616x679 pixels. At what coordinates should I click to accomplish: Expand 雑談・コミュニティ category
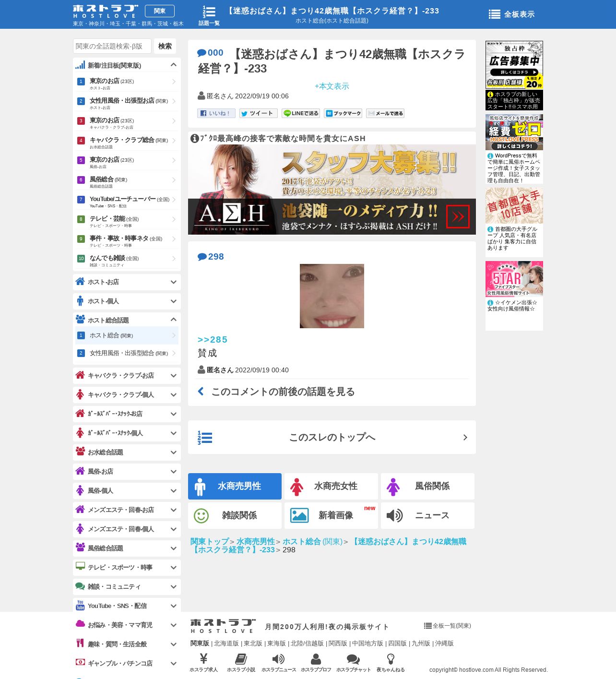[x=173, y=587]
